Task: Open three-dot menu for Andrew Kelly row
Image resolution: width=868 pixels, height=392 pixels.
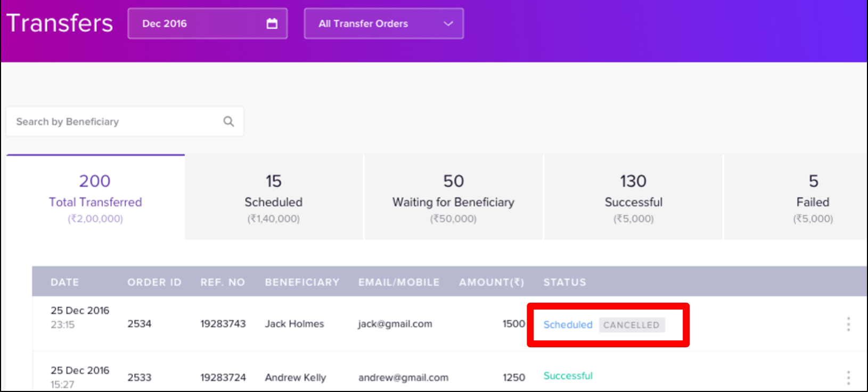Action: (848, 378)
